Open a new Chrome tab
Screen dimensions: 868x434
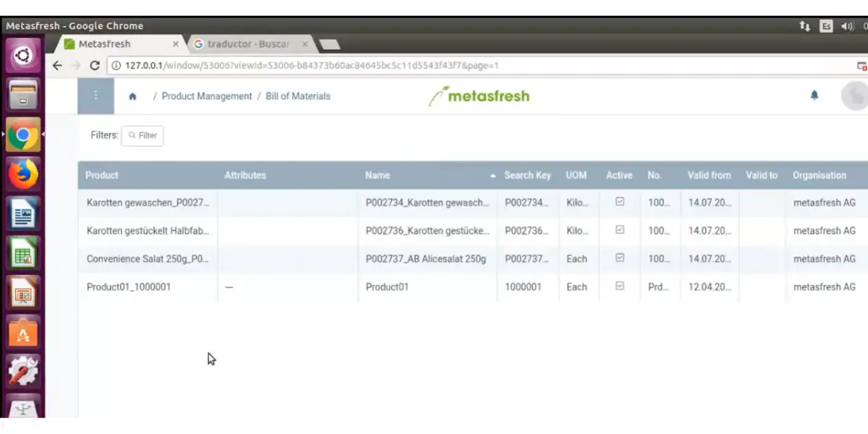[x=330, y=45]
